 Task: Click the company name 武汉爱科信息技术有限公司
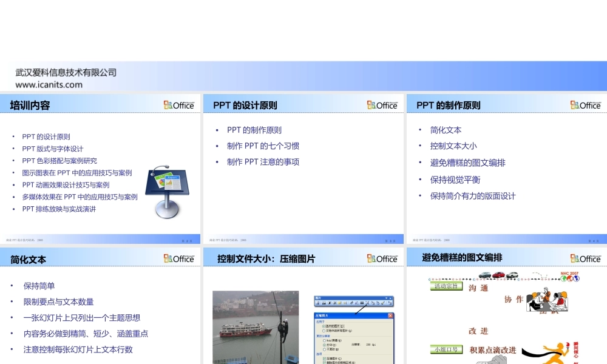pyautogui.click(x=66, y=72)
